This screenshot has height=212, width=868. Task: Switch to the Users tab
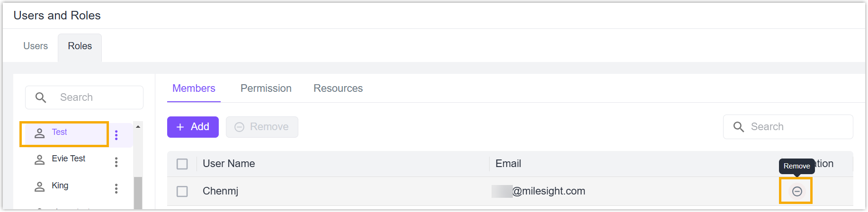36,46
